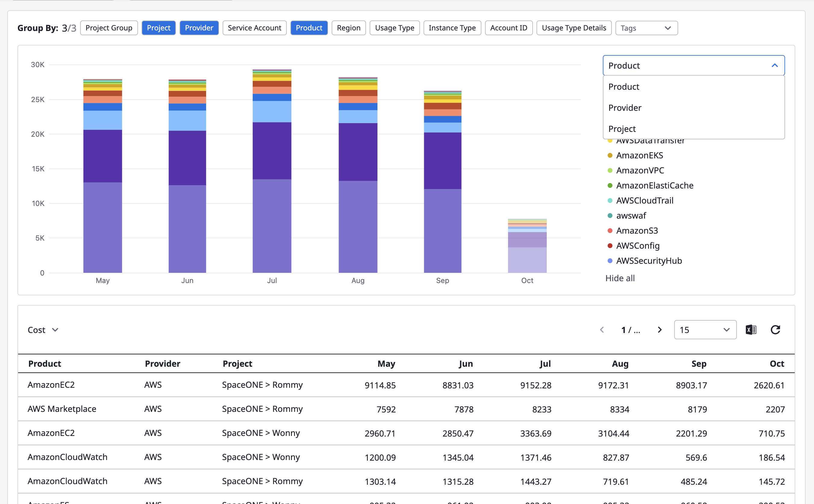Click Hide all legend link
814x504 pixels.
620,278
